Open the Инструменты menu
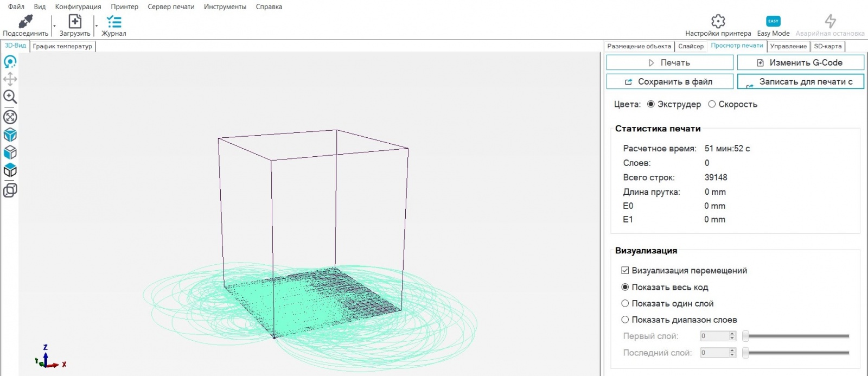Screen dimensions: 868x376 pos(225,7)
